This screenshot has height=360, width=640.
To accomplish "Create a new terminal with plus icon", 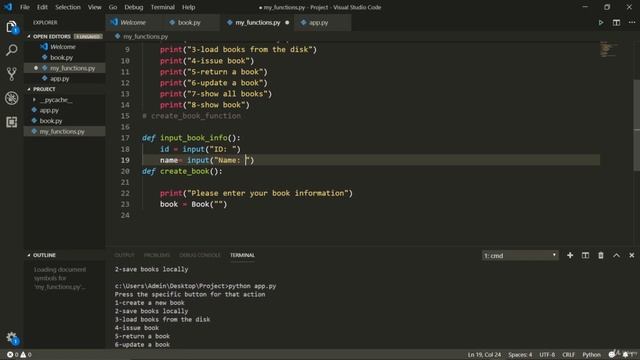I will pos(570,255).
